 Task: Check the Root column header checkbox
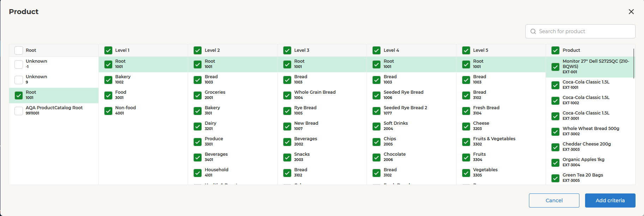point(19,50)
